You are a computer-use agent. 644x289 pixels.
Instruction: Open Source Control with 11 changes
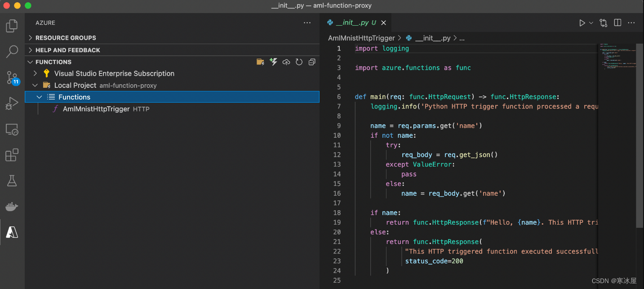pyautogui.click(x=12, y=78)
